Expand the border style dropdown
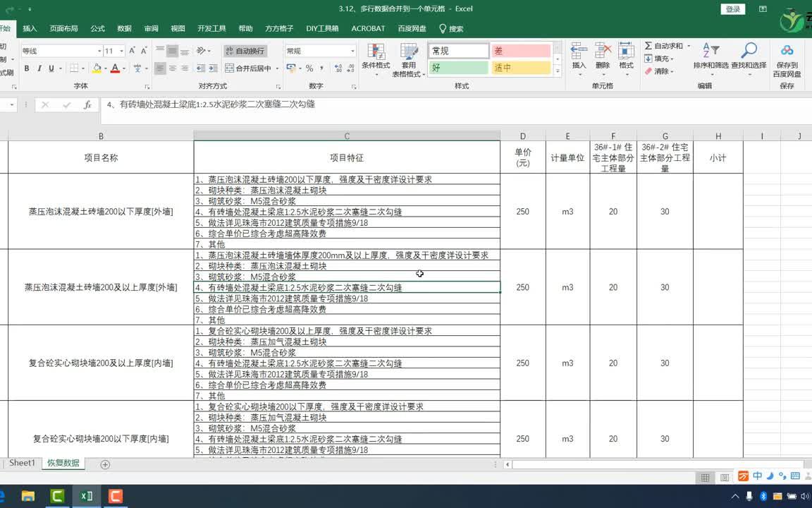This screenshot has width=812, height=508. 82,68
